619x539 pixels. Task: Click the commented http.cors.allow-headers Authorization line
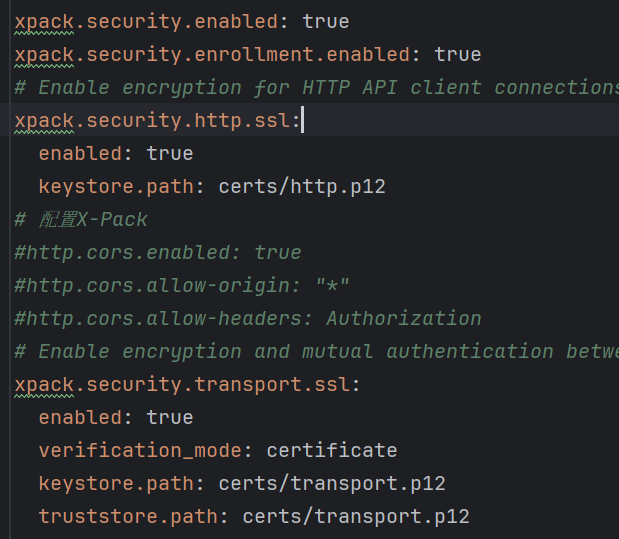pyautogui.click(x=248, y=319)
